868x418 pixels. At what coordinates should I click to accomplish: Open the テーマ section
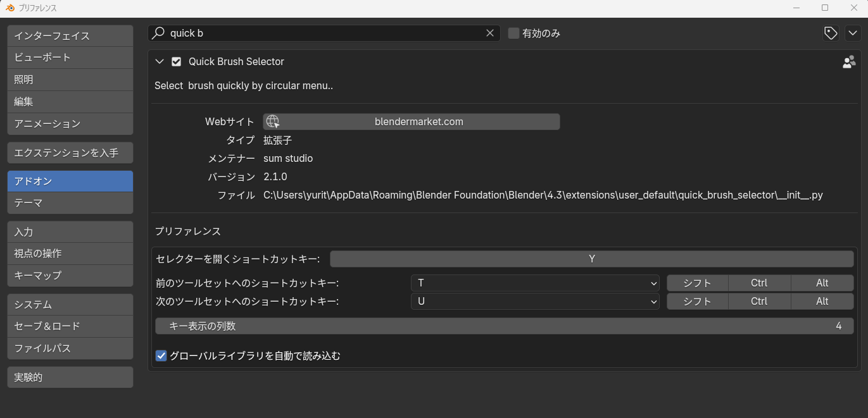(x=70, y=203)
